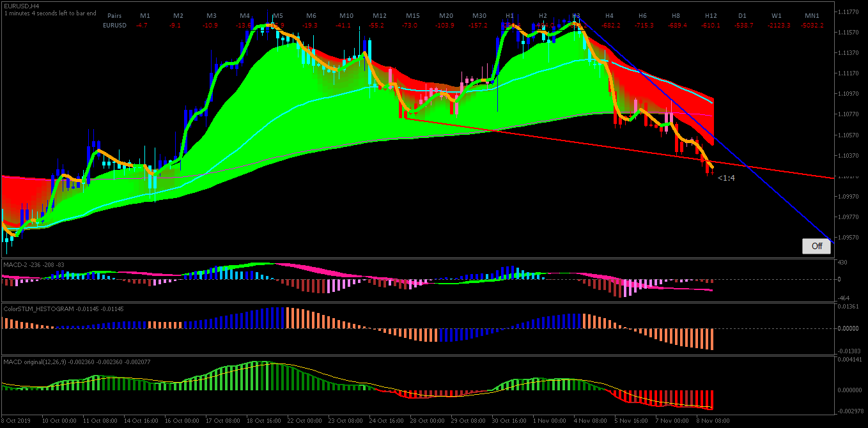Click the M30 timeframe value -157.2
868x428 pixels.
click(x=477, y=26)
